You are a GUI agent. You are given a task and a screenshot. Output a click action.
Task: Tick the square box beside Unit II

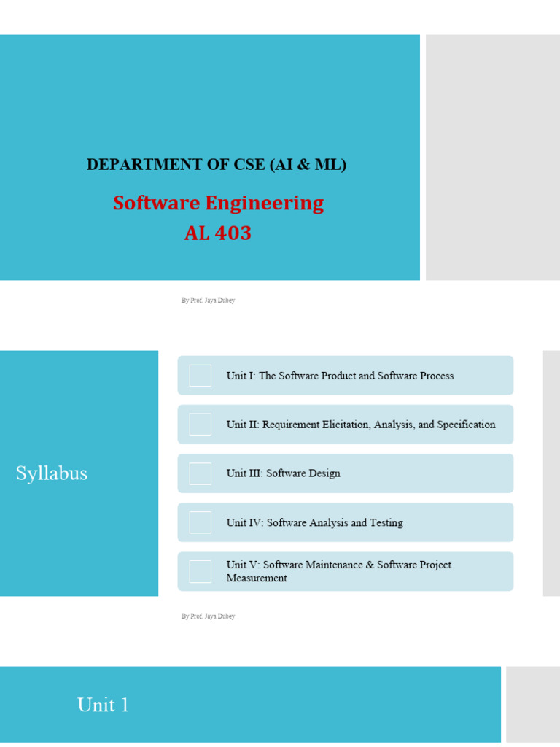201,425
